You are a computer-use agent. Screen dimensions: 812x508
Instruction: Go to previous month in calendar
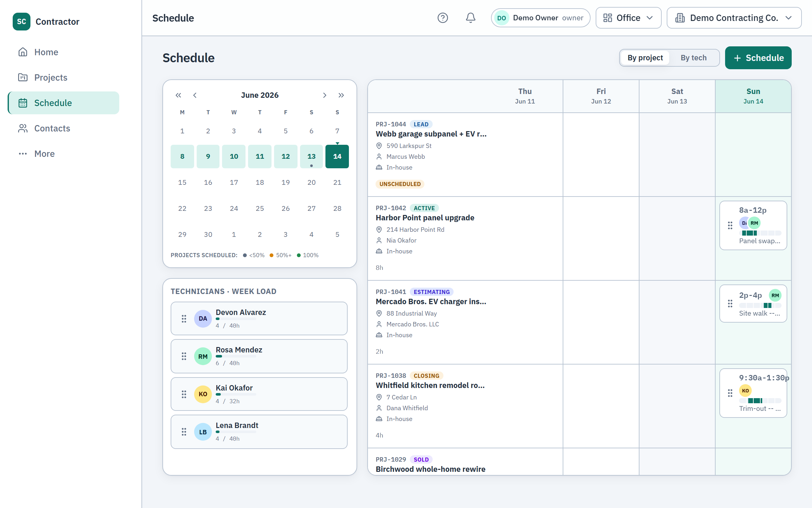coord(195,95)
